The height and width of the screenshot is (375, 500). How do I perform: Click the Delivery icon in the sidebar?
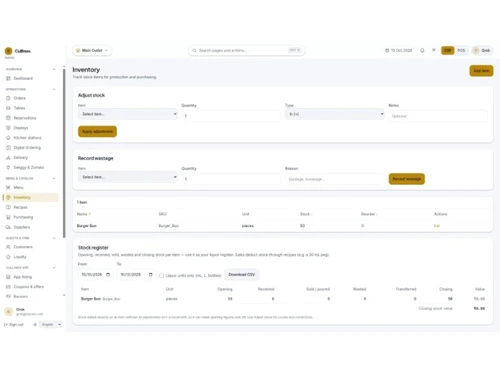[x=8, y=157]
